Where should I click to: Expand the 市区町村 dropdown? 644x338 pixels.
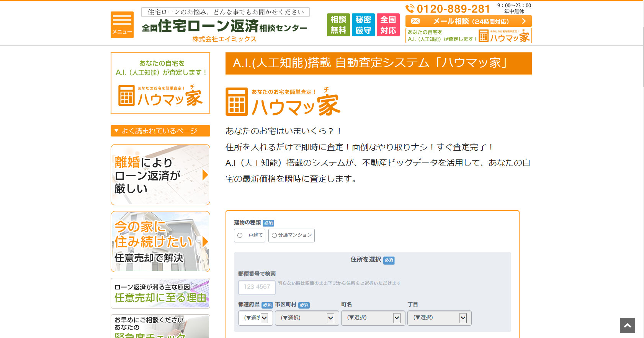coord(307,318)
